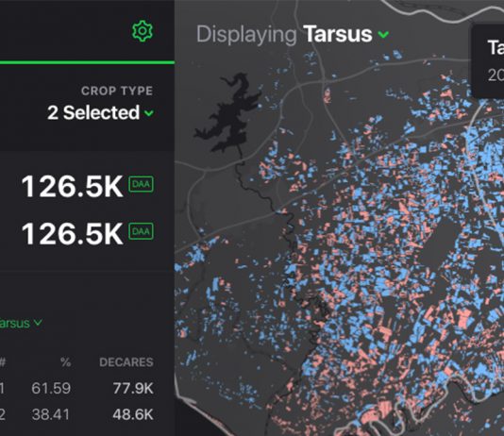The height and width of the screenshot is (436, 504).
Task: Click the 48.6K decares value
Action: pos(133,414)
